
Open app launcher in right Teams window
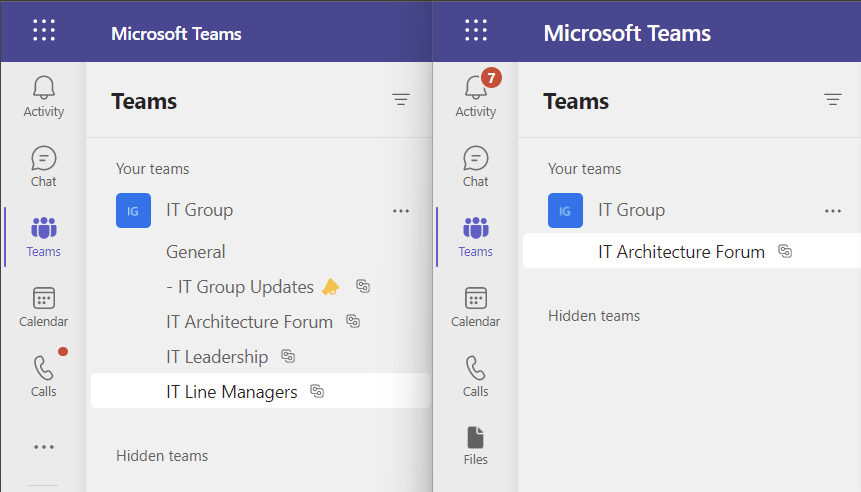476,30
